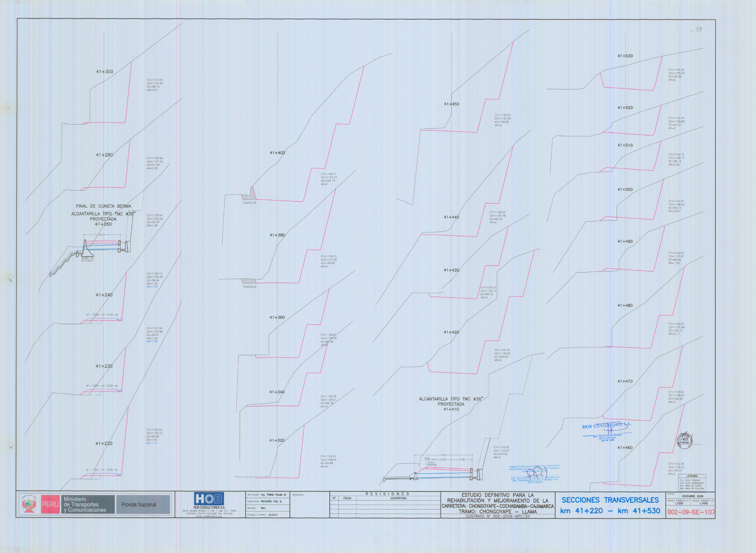The width and height of the screenshot is (756, 553).
Task: Click section label '41+460'
Action: pyautogui.click(x=625, y=448)
